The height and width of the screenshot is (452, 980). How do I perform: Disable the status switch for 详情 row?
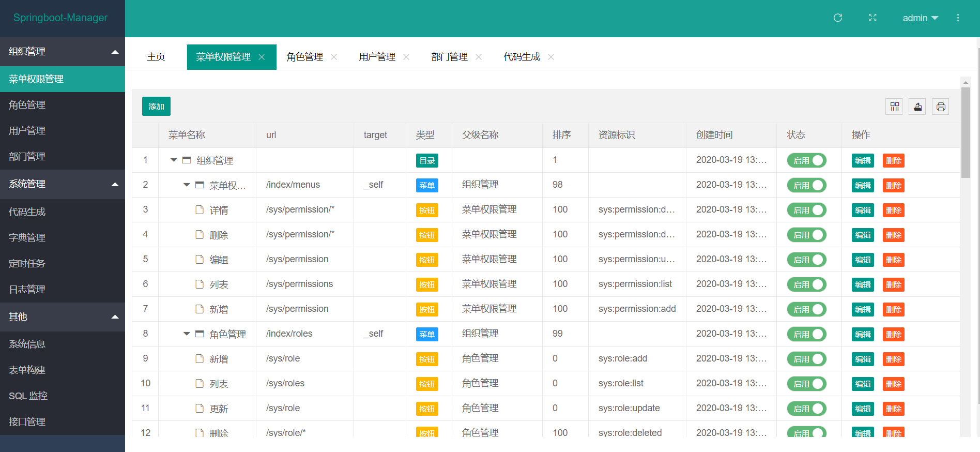pos(806,210)
